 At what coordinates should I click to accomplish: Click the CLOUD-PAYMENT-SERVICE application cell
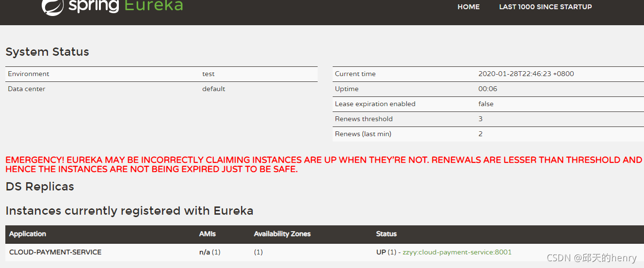coord(55,252)
